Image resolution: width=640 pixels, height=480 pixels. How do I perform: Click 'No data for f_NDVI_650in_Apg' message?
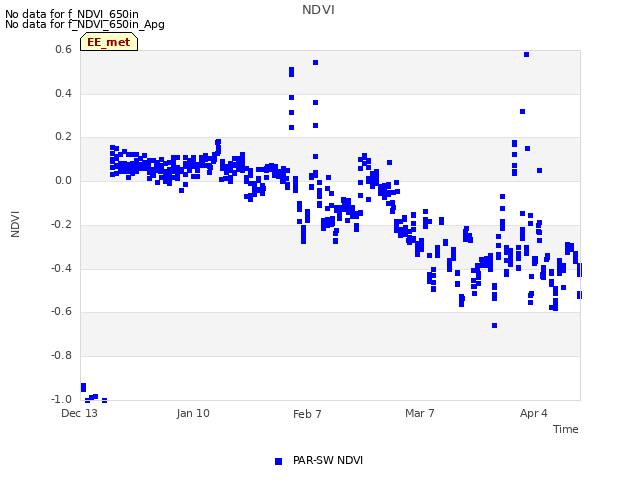point(85,24)
